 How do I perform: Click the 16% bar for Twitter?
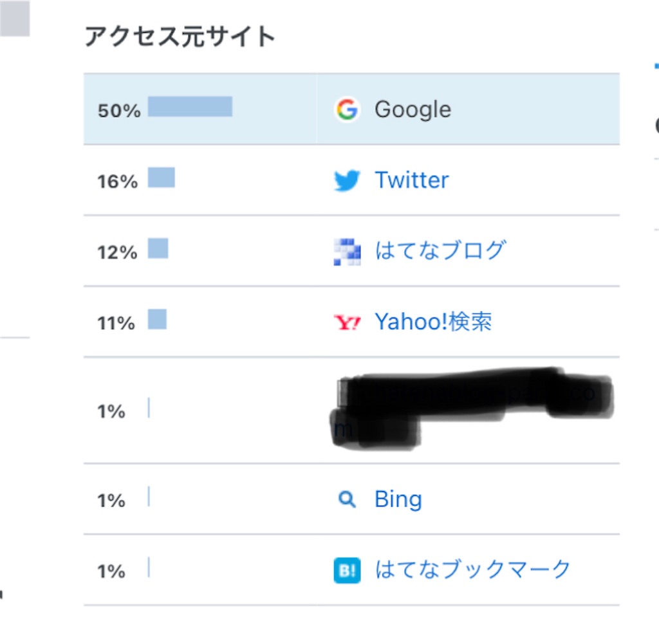[162, 178]
